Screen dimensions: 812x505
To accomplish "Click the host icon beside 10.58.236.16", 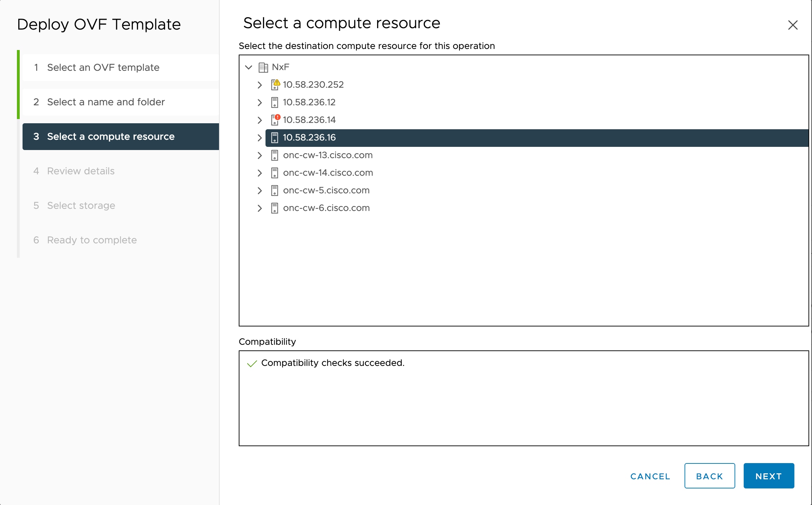I will point(275,138).
